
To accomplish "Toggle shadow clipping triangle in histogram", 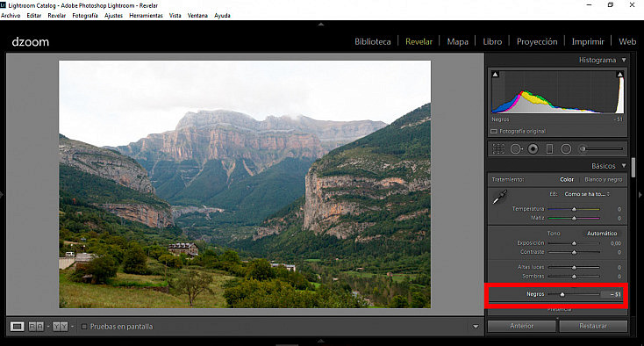I will (496, 75).
